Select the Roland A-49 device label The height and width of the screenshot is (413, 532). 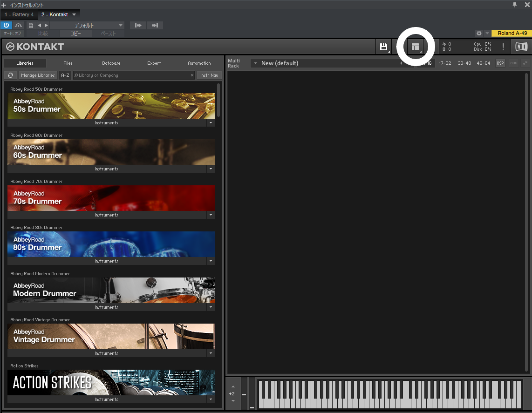(512, 33)
